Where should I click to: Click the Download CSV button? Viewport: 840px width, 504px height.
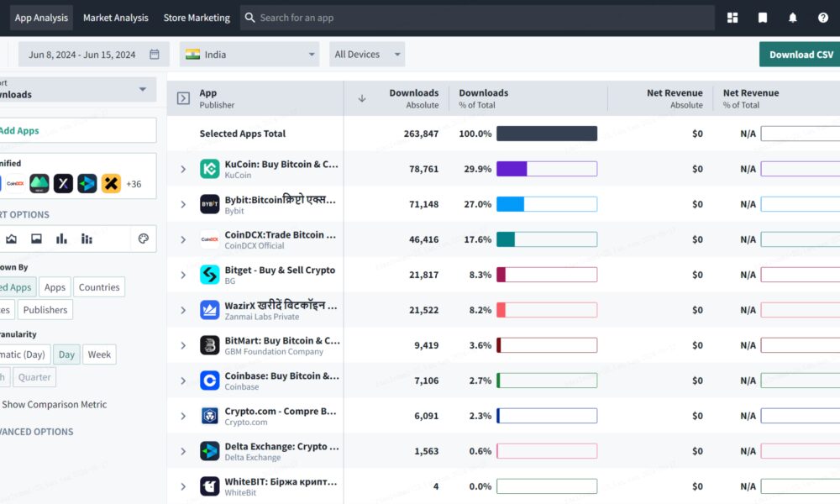point(801,55)
